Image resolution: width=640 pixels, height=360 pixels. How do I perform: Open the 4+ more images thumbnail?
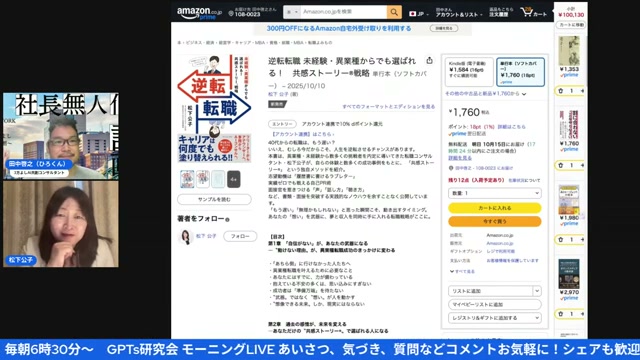[233, 179]
